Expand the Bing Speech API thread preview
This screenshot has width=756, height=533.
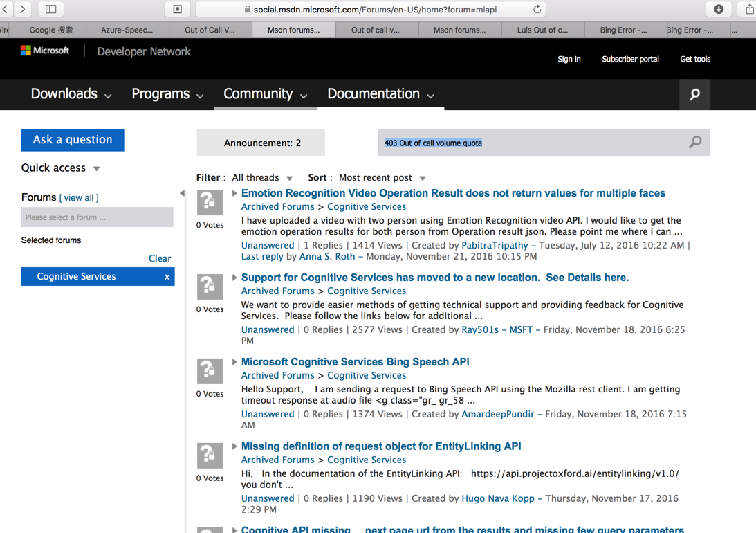(x=234, y=362)
